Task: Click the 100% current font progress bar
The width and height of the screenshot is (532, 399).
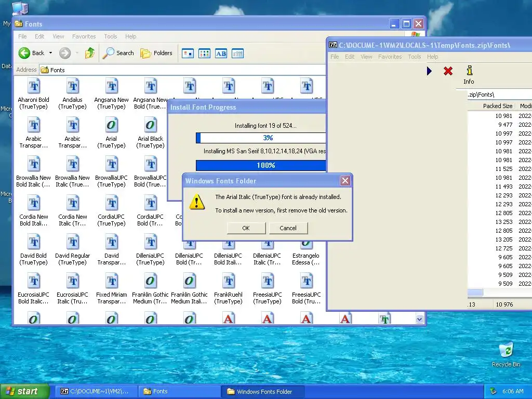Action: 261,165
